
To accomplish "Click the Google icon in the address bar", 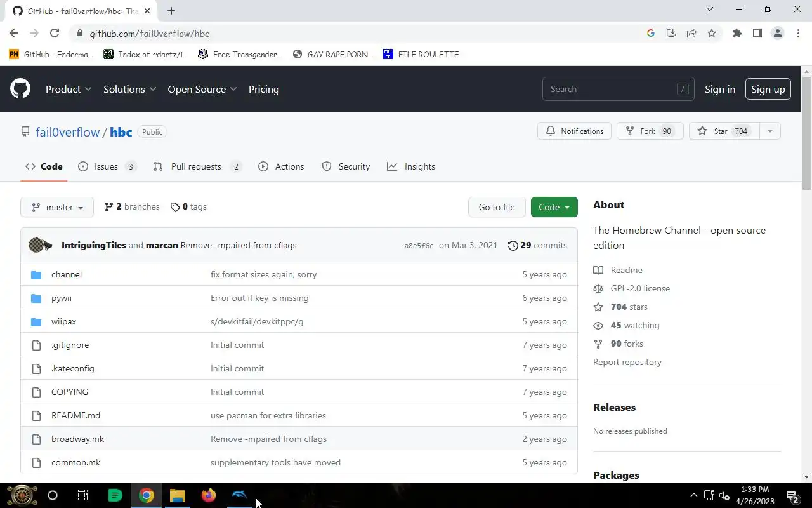I will click(651, 34).
